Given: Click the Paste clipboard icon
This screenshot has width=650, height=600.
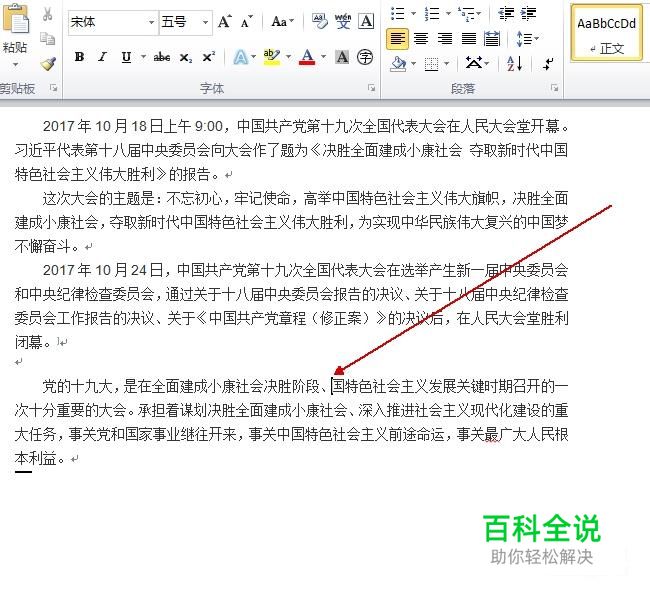Looking at the screenshot, I should (x=15, y=19).
